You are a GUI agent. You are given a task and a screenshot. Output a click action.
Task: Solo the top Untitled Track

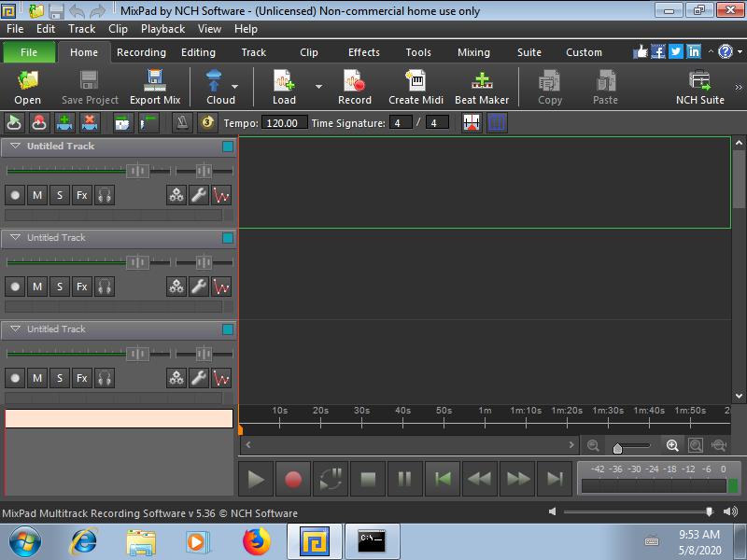coord(60,195)
